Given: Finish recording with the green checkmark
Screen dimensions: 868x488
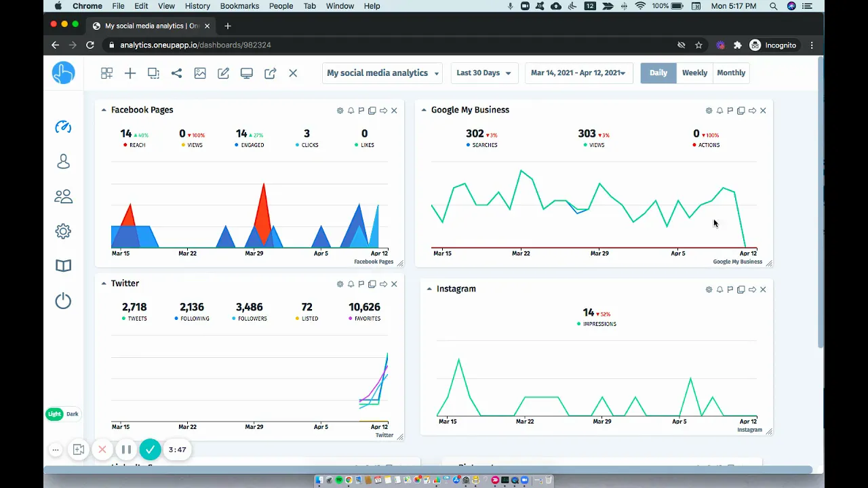Looking at the screenshot, I should pos(151,449).
